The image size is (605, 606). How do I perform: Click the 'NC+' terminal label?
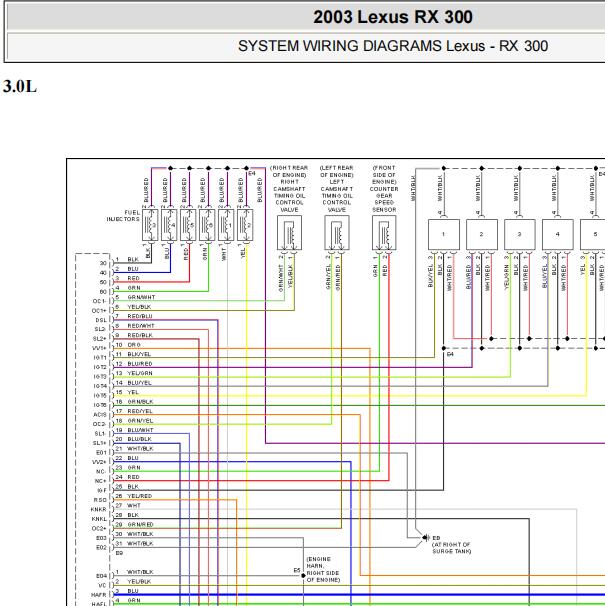(101, 481)
